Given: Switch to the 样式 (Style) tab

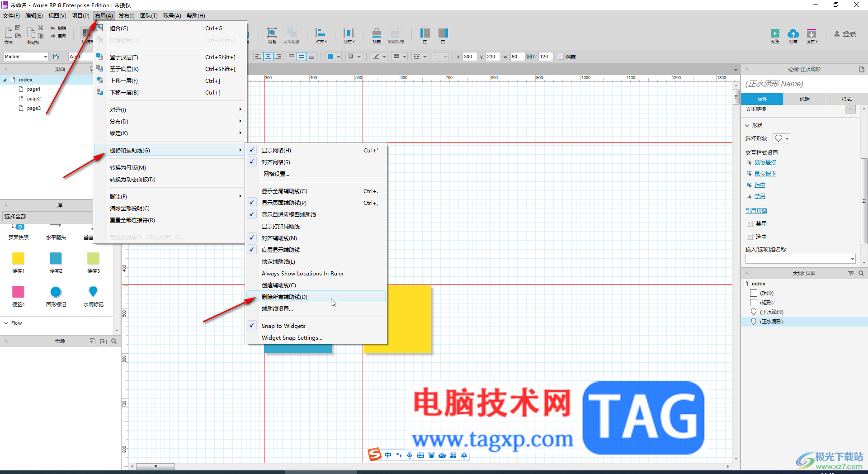Looking at the screenshot, I should [x=846, y=99].
